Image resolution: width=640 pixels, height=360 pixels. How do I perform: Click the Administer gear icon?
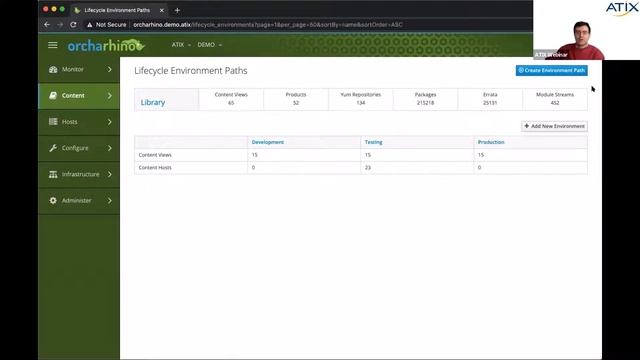(53, 200)
